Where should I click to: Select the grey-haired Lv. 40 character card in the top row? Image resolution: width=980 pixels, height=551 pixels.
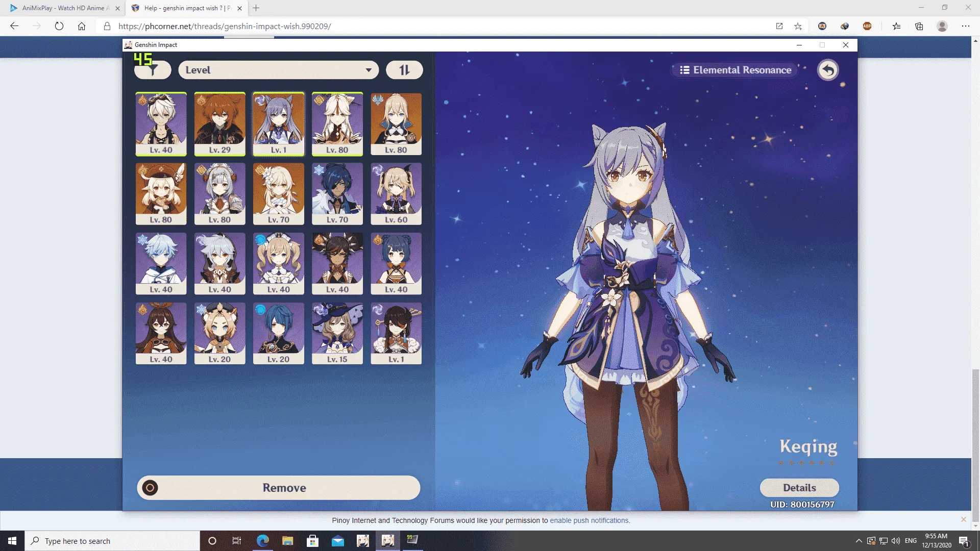point(161,124)
